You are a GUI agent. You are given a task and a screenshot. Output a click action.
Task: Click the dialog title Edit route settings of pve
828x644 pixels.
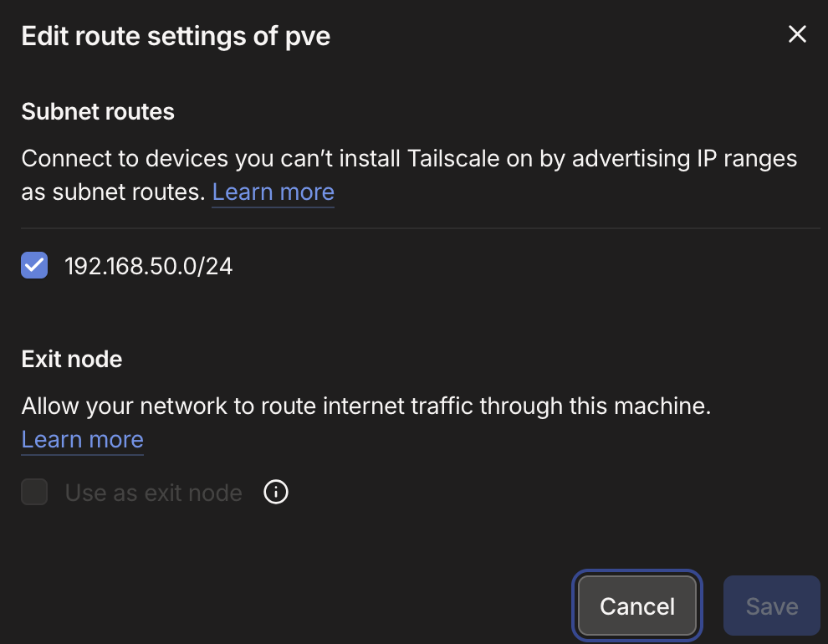(x=175, y=36)
